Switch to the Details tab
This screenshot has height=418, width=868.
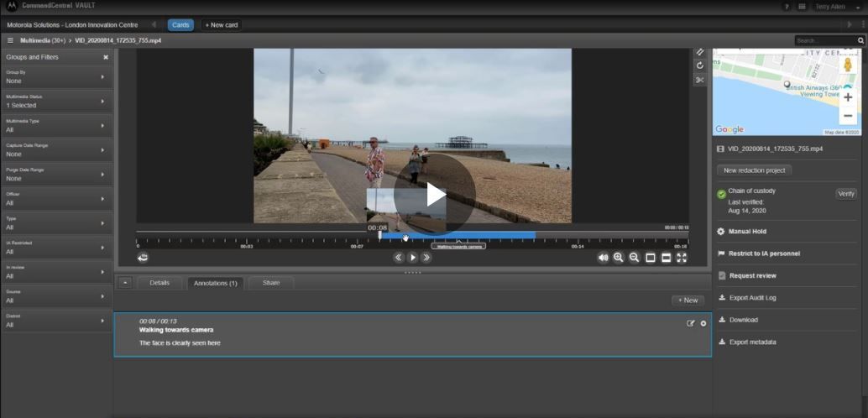(x=159, y=283)
